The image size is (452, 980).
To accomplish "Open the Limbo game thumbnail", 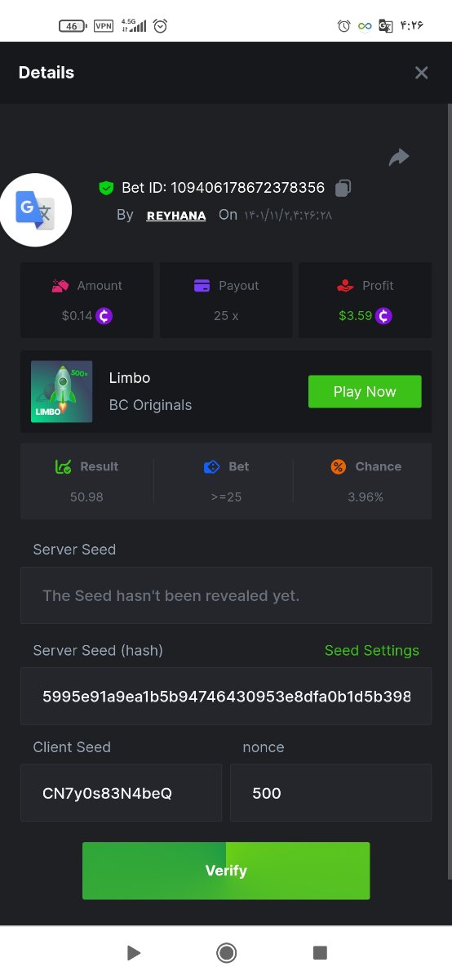I will pyautogui.click(x=62, y=391).
